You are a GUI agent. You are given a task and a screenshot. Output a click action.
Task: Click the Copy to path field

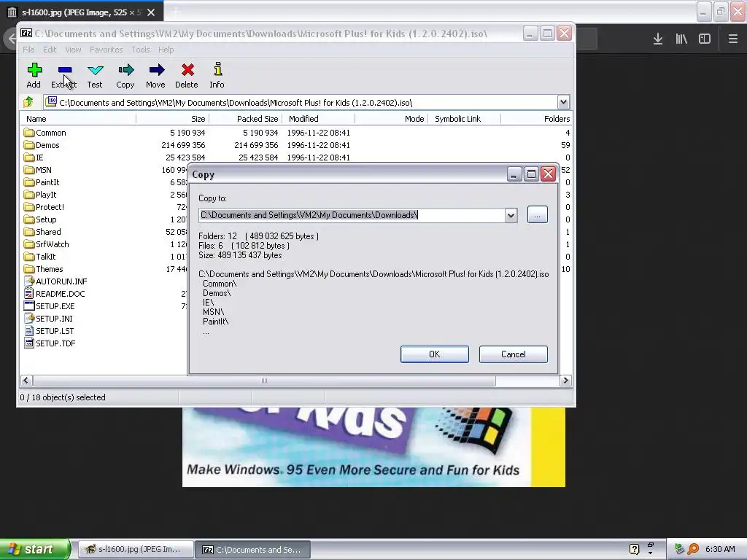point(352,215)
